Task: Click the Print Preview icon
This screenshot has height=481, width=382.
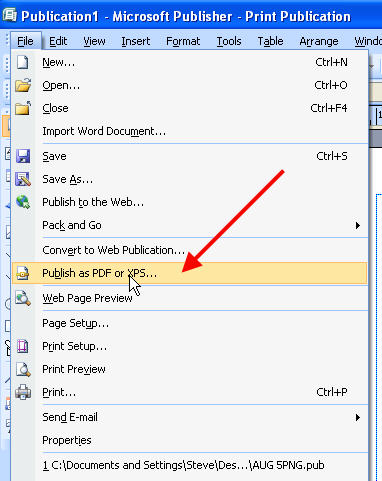Action: click(23, 369)
